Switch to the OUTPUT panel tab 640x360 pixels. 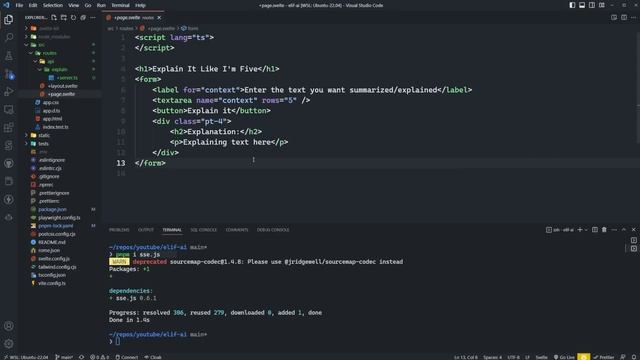pyautogui.click(x=146, y=230)
